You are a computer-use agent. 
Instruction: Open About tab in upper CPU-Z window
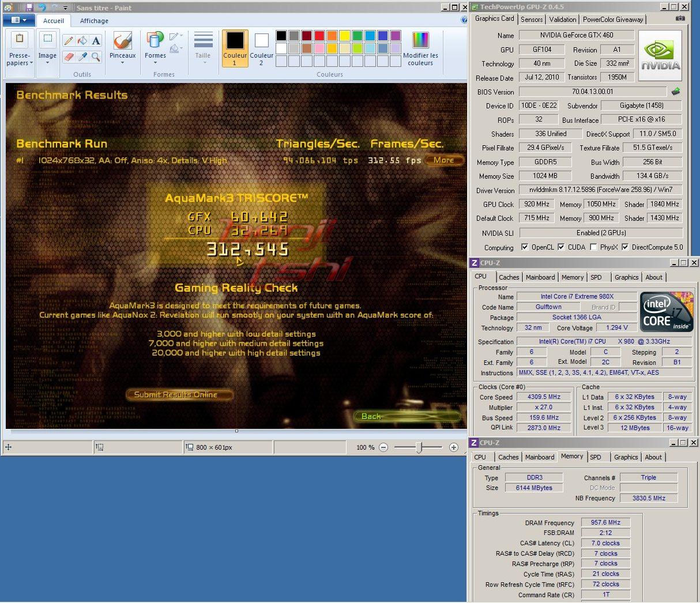click(654, 277)
